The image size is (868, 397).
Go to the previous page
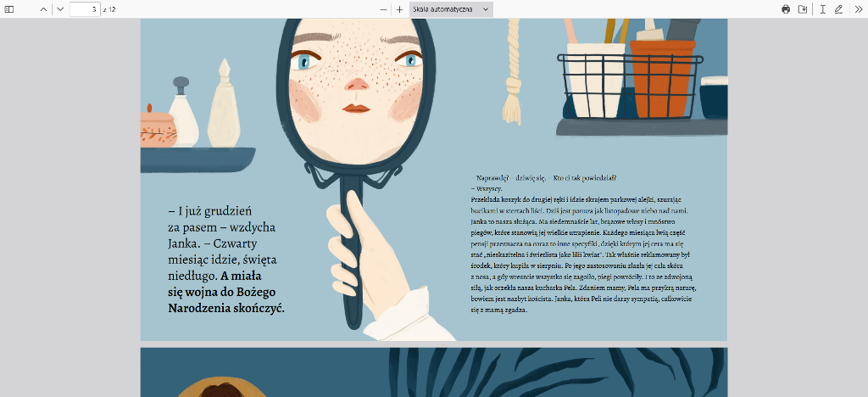44,9
